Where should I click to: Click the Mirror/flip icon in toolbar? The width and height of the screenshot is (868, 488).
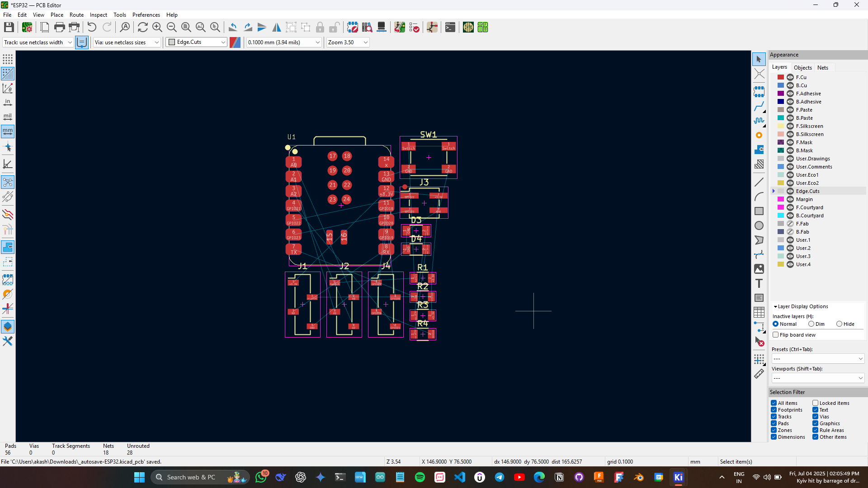point(277,28)
